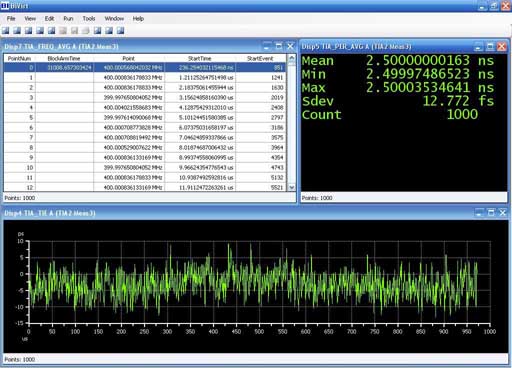The image size is (512, 368).
Task: Click the second-to-last blue toolbar icon
Action: (109, 31)
